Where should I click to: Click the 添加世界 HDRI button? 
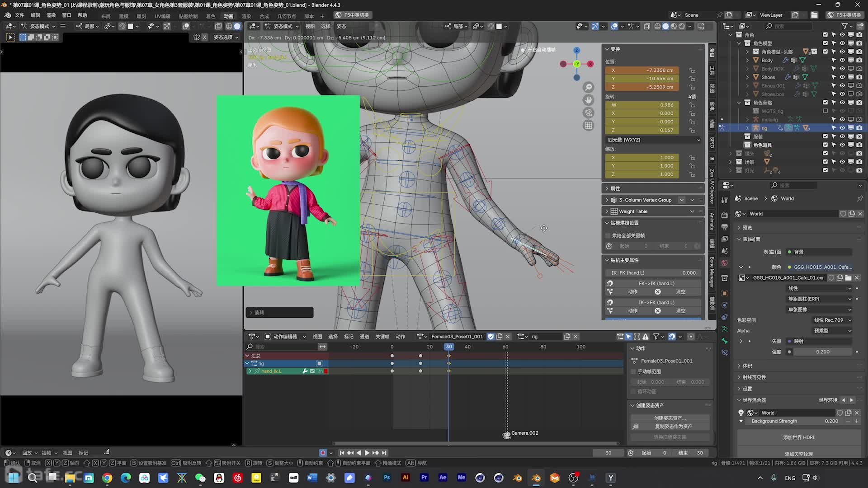[x=799, y=437]
